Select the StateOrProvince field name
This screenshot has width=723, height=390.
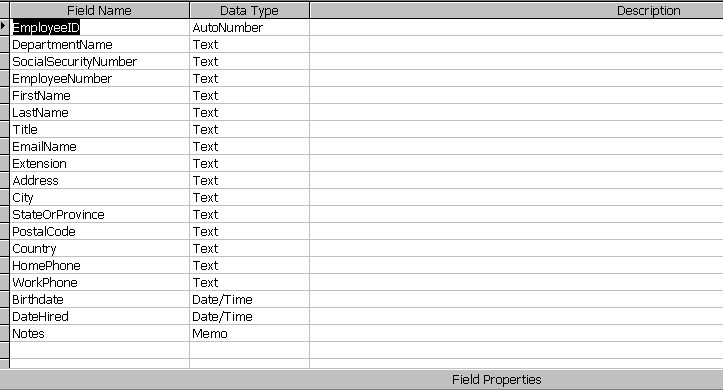[x=100, y=215]
